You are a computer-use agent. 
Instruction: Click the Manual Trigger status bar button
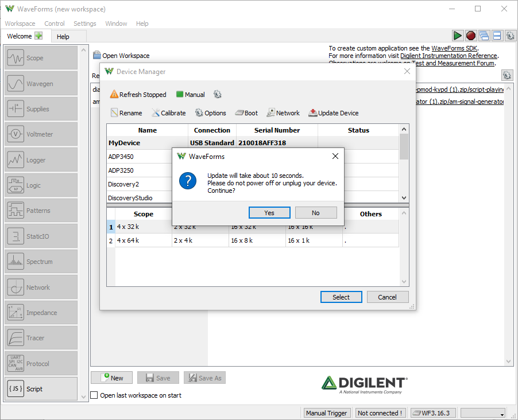point(326,413)
